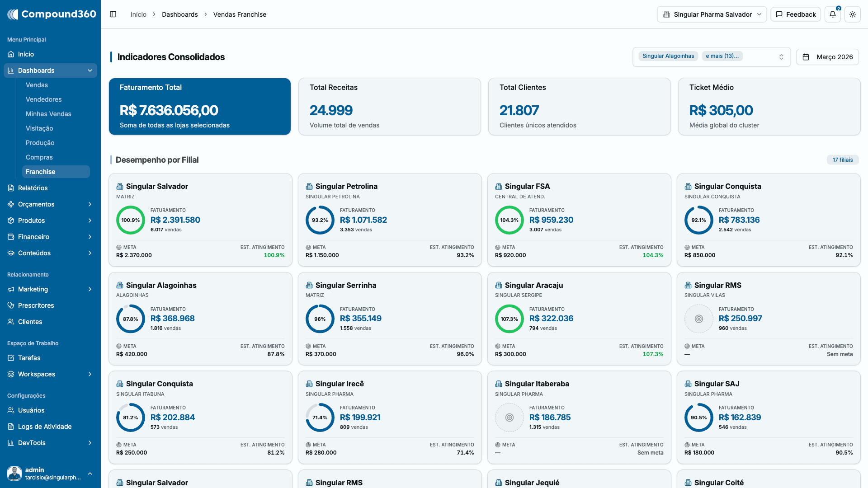Expand the Financeiro submenu chevron
Screen dimensions: 868x488
pyautogui.click(x=90, y=237)
